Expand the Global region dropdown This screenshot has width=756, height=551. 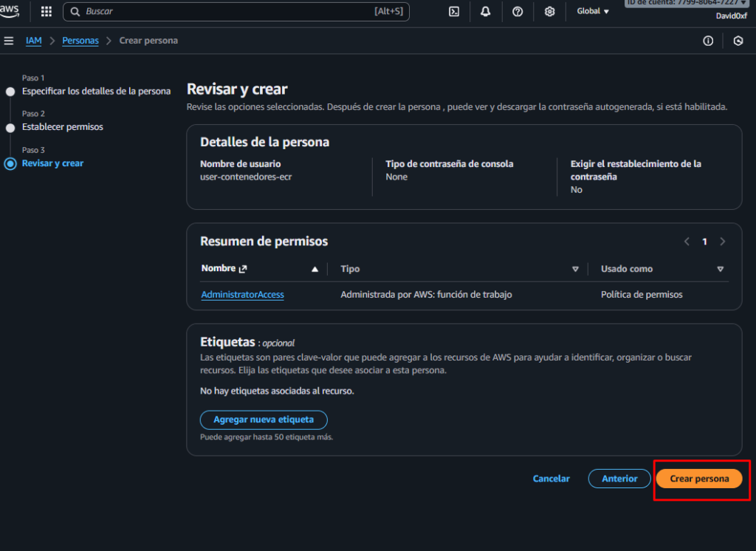pos(593,12)
